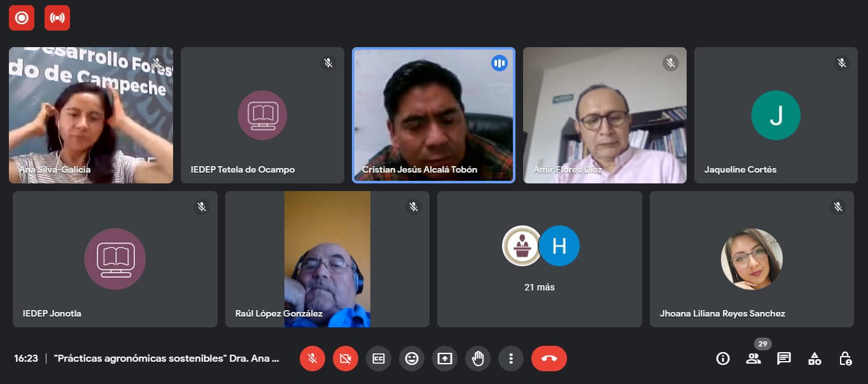Click the meeting title Prácticas agronómicas sostenibles

167,359
